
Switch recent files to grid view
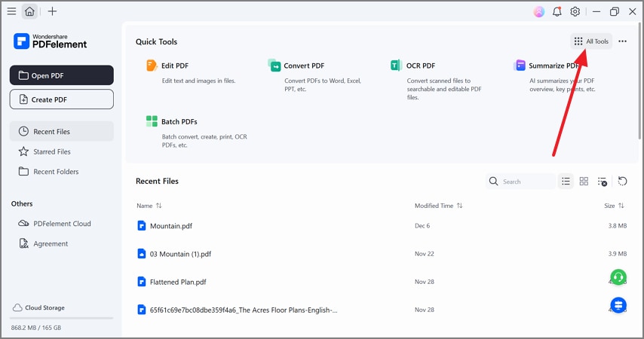click(x=584, y=182)
